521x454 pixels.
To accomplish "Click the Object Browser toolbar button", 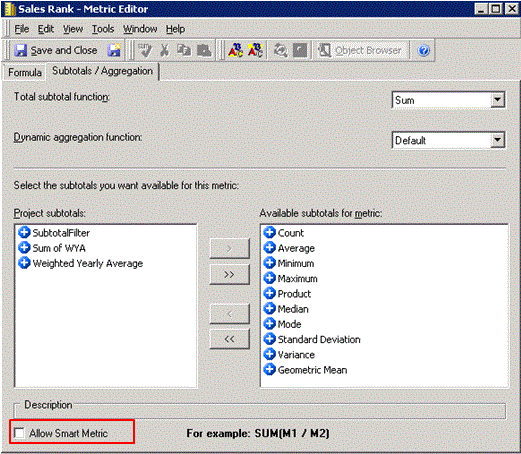I will pos(360,51).
